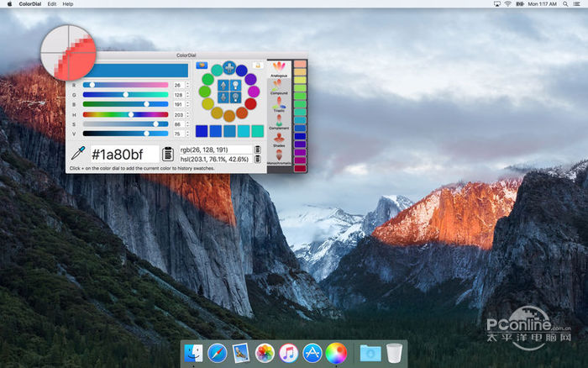Click the hsl(203.1, 76.1%, 42.6%) text field
The height and width of the screenshot is (368, 588).
[x=216, y=159]
